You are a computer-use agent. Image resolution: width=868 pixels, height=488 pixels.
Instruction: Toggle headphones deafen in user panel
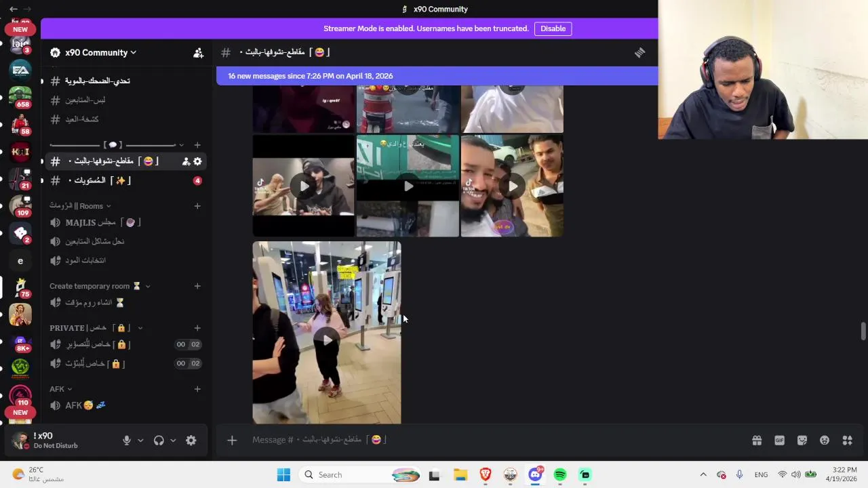pyautogui.click(x=159, y=441)
